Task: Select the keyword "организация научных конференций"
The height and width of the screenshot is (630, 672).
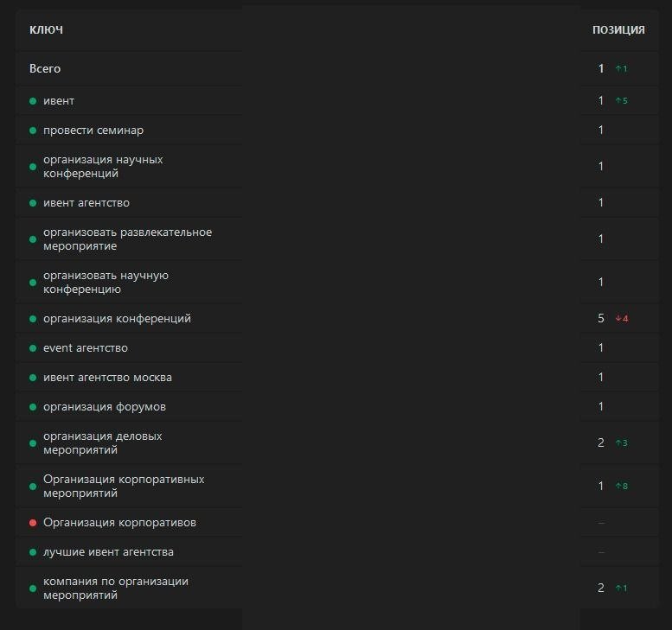Action: coord(103,167)
